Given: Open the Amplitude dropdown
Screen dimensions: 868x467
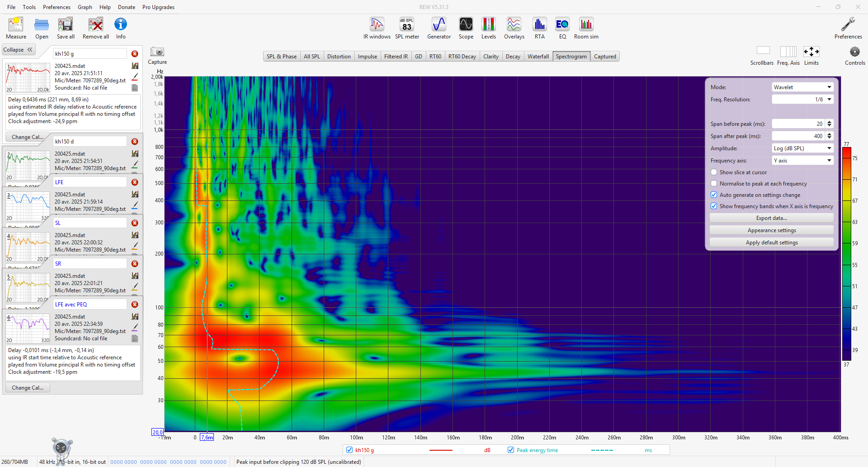Looking at the screenshot, I should [802, 148].
